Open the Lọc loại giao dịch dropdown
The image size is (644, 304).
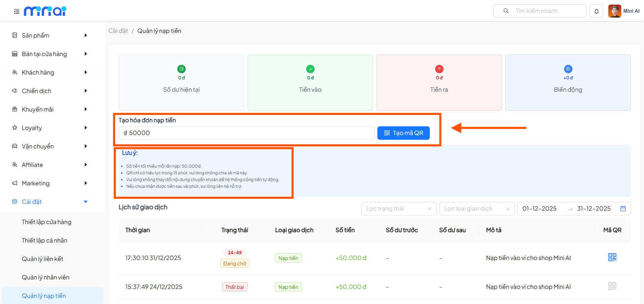click(477, 208)
